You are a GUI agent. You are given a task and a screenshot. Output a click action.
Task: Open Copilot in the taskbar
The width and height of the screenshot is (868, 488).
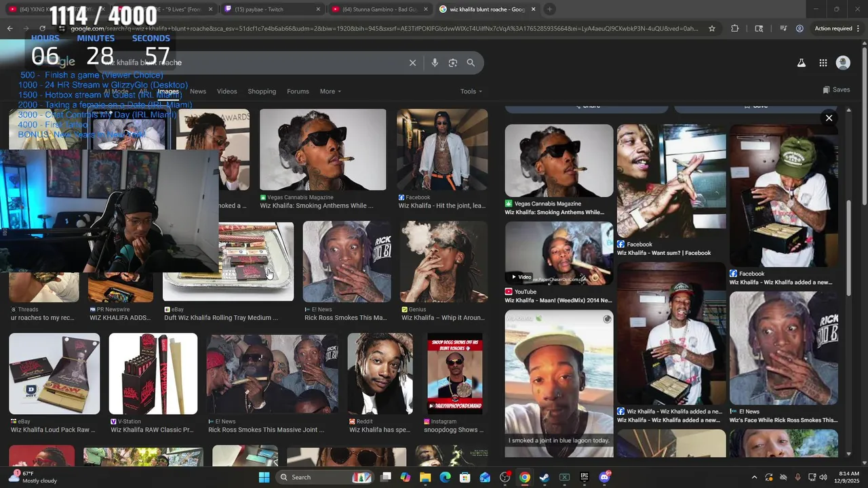coord(406,477)
